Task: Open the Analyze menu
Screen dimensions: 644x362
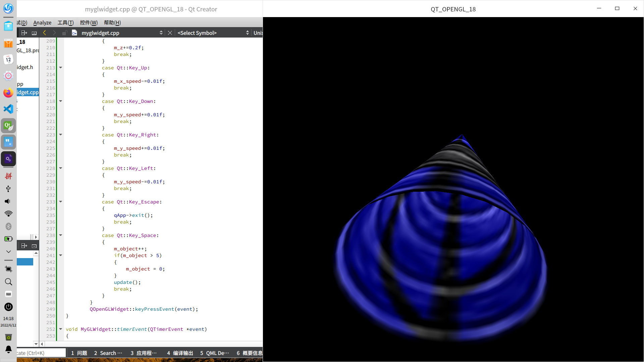Action: (42, 22)
